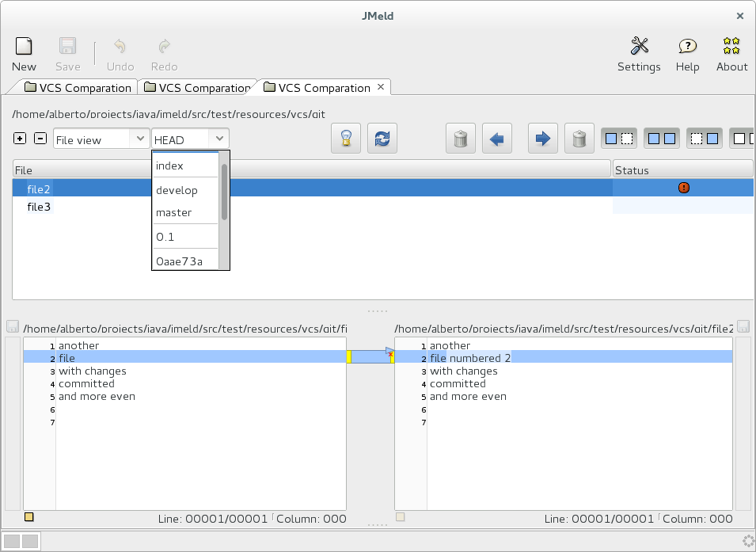Click the yellow swatch below left pane

pos(29,517)
